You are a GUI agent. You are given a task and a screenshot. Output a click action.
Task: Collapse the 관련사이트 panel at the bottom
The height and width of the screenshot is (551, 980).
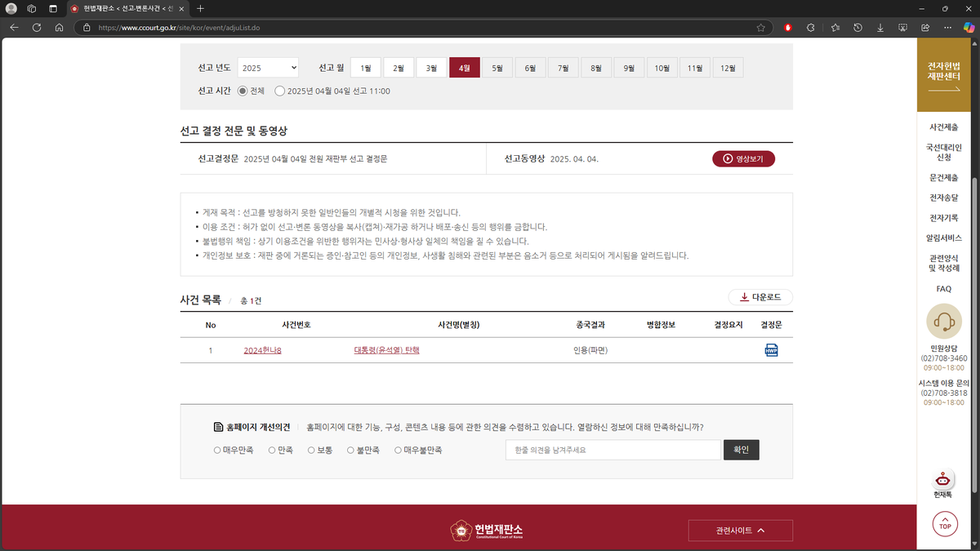[740, 530]
